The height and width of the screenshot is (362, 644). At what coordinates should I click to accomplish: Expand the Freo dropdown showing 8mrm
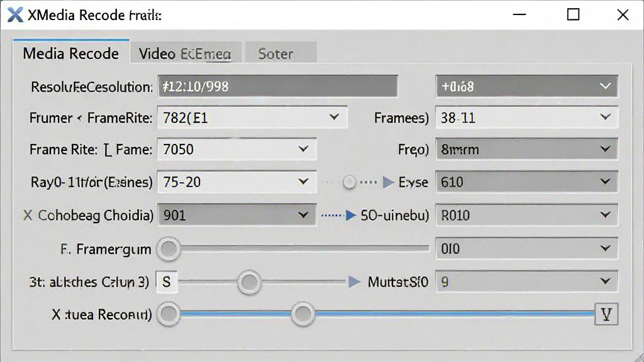[x=526, y=149]
